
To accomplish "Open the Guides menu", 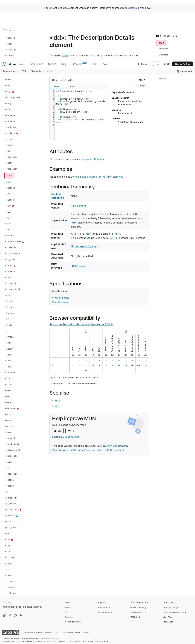I will 52,64.
